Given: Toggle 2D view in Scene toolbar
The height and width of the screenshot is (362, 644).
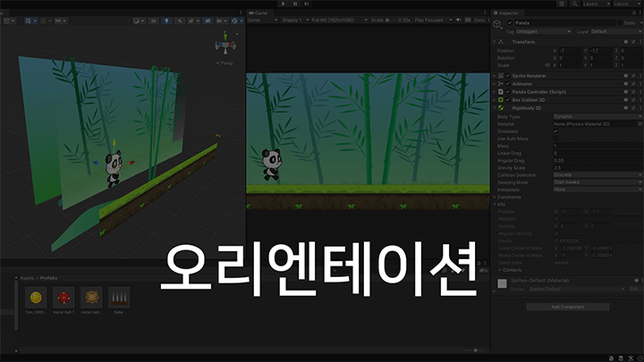Looking at the screenshot, I should point(153,21).
